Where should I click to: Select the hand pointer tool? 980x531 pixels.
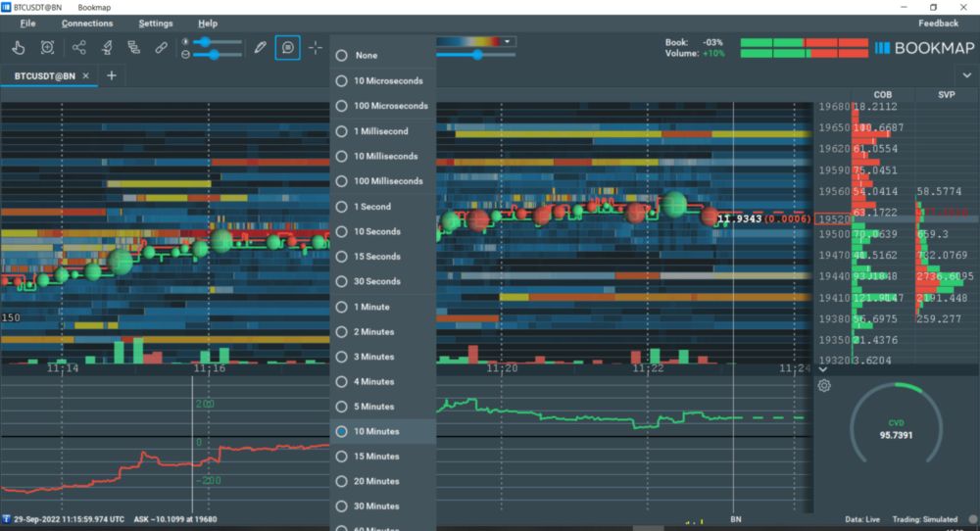18,47
